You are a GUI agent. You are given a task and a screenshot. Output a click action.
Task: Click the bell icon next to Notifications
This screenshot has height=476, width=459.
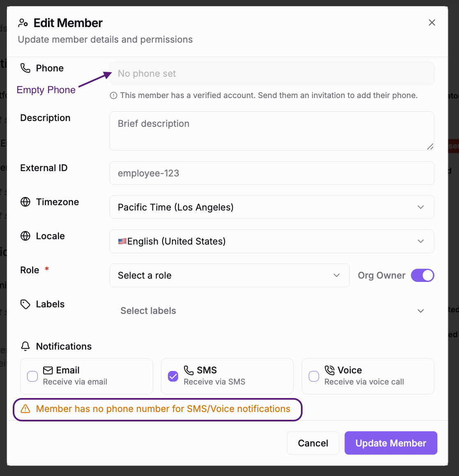click(25, 346)
